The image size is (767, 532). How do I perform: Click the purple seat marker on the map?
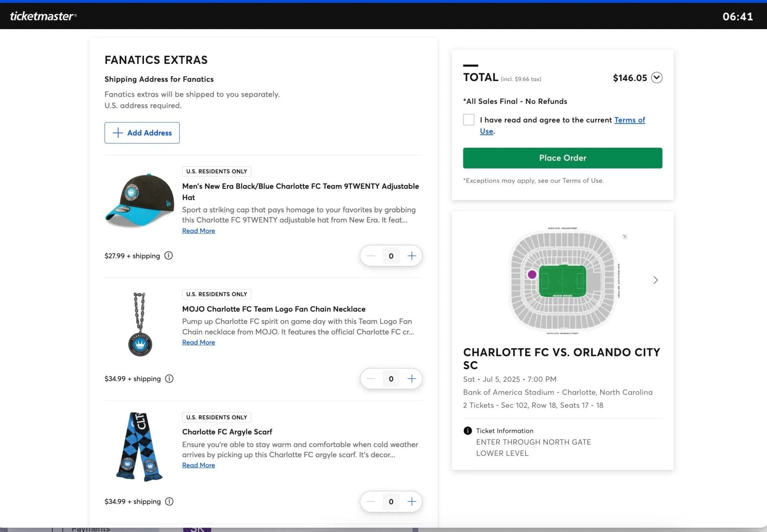(532, 274)
